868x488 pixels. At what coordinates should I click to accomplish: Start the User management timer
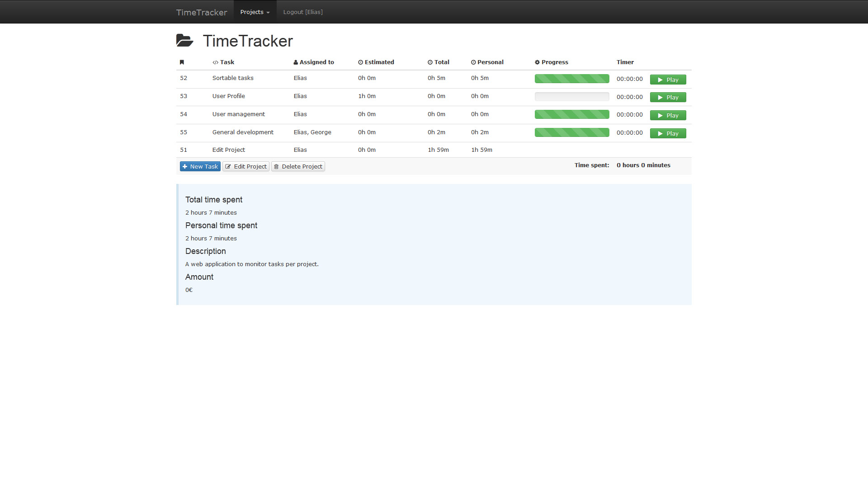(x=668, y=115)
